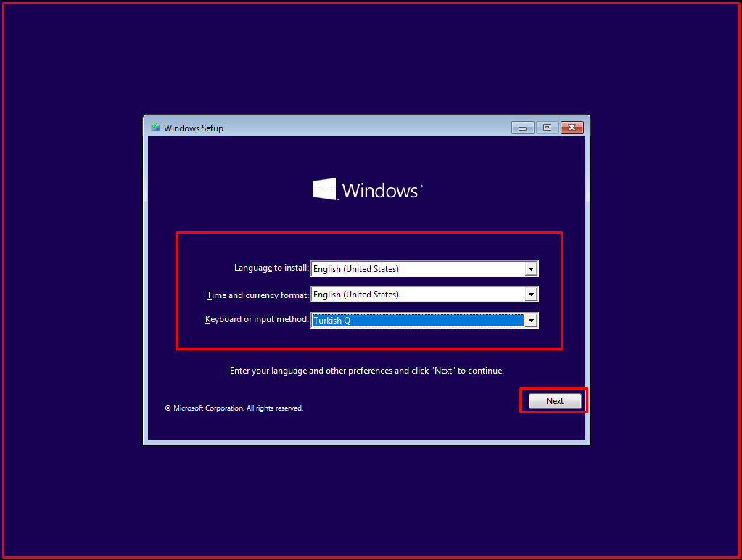Click the Microsoft Corporation copyright text
This screenshot has width=742, height=560.
coord(234,408)
